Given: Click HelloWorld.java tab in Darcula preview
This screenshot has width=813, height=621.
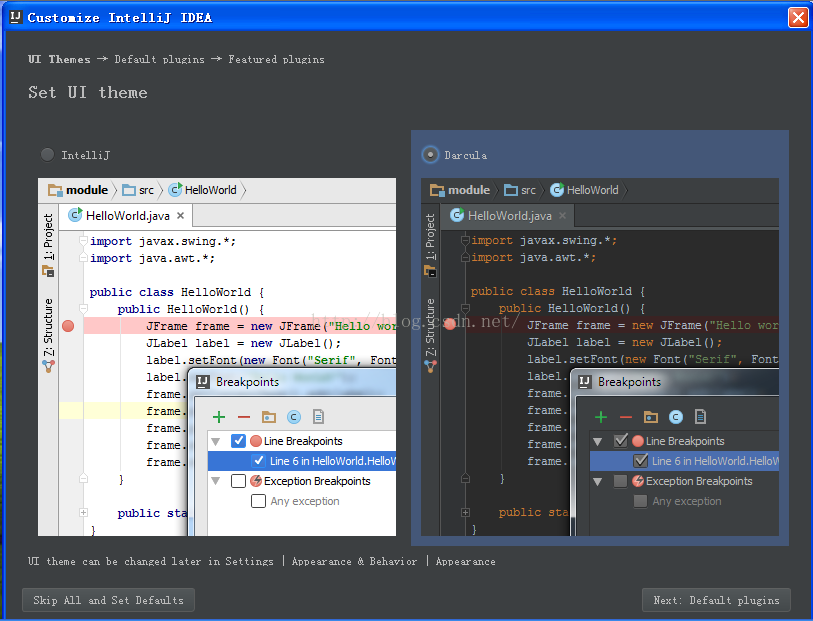Looking at the screenshot, I should [x=508, y=216].
